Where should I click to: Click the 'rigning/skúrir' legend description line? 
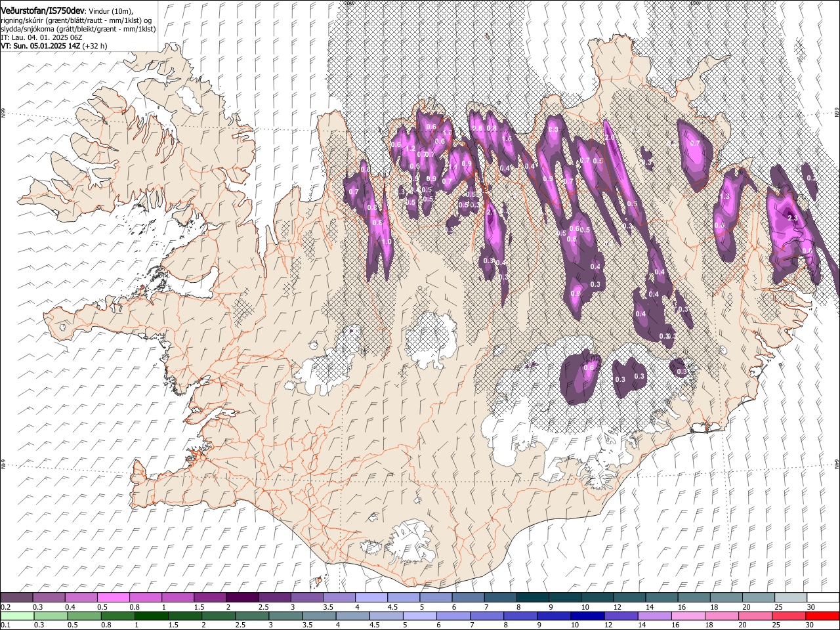76,20
